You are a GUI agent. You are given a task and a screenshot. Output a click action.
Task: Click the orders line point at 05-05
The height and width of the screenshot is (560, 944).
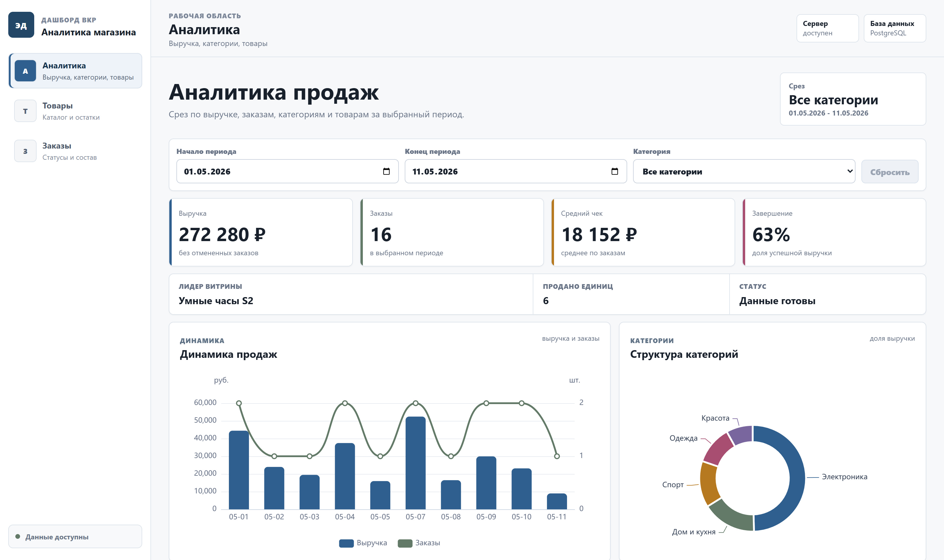380,456
